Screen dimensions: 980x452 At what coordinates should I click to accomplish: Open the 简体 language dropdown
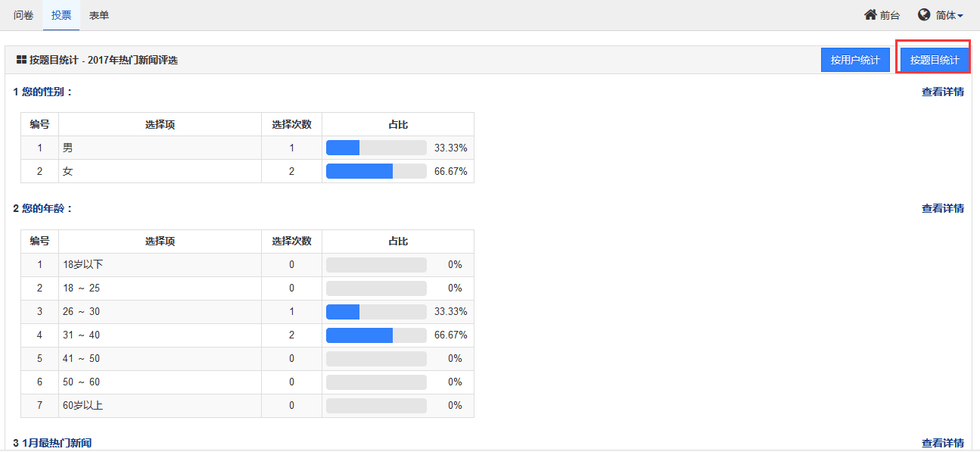(x=941, y=15)
